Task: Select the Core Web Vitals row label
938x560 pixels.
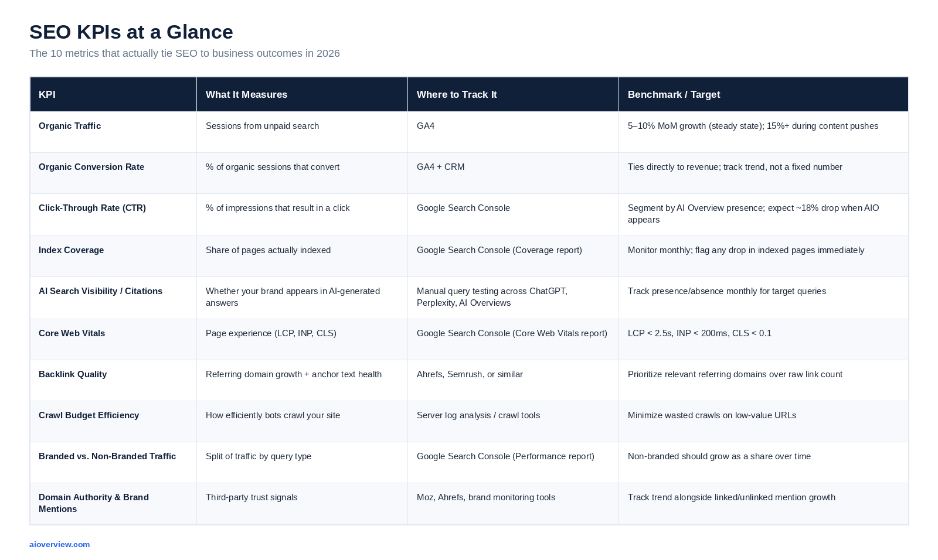Action: (x=72, y=333)
